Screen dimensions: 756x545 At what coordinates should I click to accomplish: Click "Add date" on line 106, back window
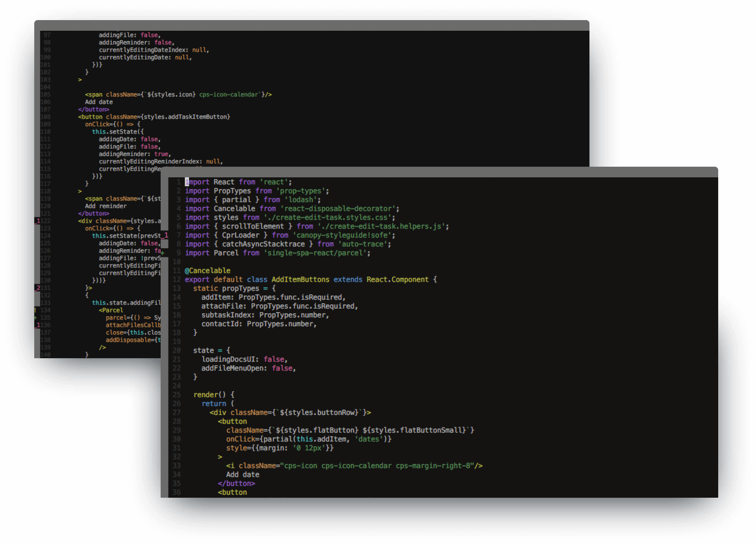tap(99, 102)
